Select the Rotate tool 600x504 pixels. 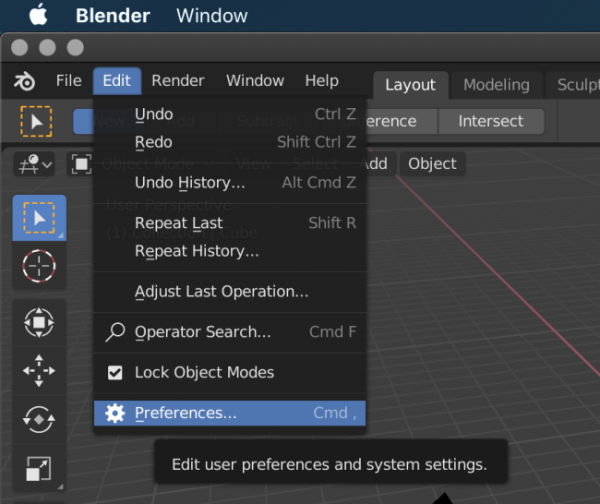[x=39, y=419]
